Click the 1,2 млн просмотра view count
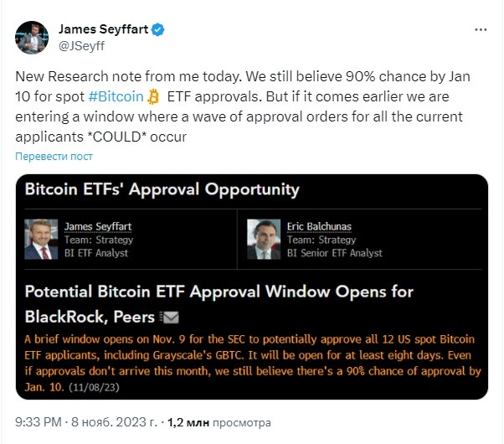Screen dimensions: 504x444 [219, 422]
